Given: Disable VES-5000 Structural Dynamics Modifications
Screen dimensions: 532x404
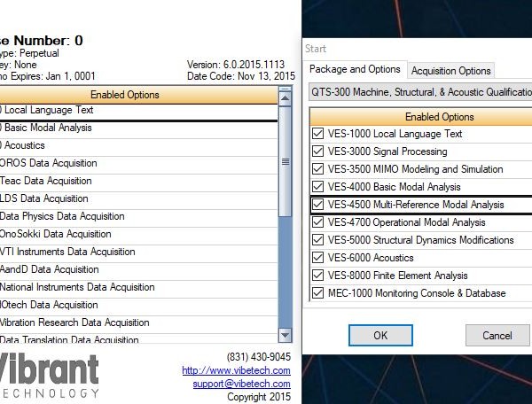Looking at the screenshot, I should coord(318,240).
